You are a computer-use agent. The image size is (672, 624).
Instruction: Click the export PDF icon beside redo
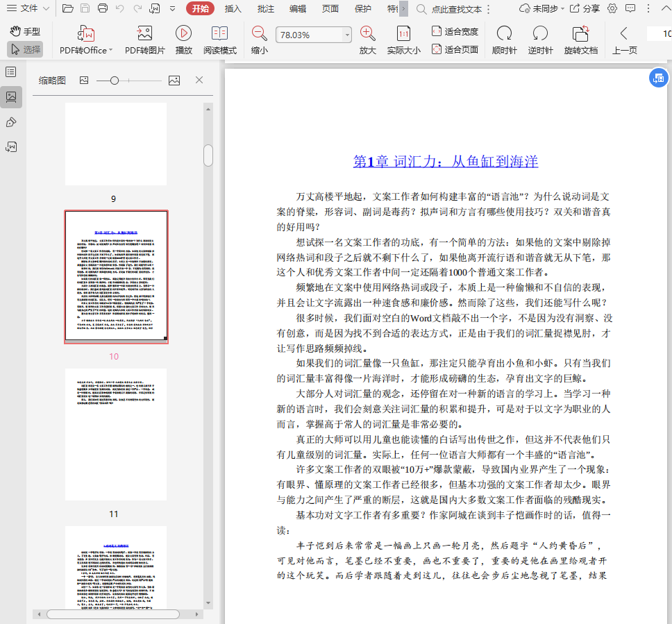click(155, 8)
